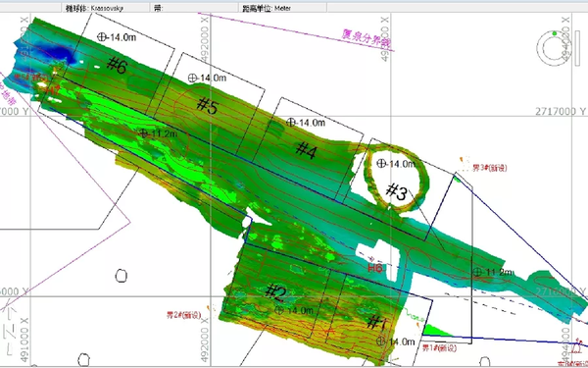588x368 pixels.
Task: Click the right -11.2m depth marker symbol
Action: [x=477, y=272]
